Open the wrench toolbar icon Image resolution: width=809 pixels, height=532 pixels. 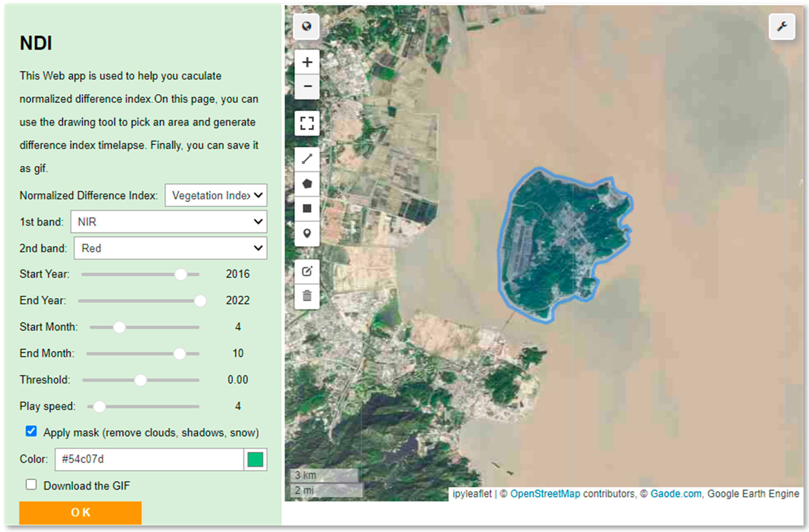click(781, 26)
